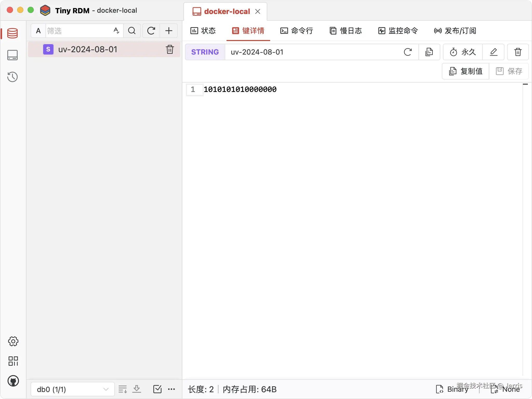Toggle multi-select checkbox mode icon
The image size is (532, 399).
click(157, 389)
